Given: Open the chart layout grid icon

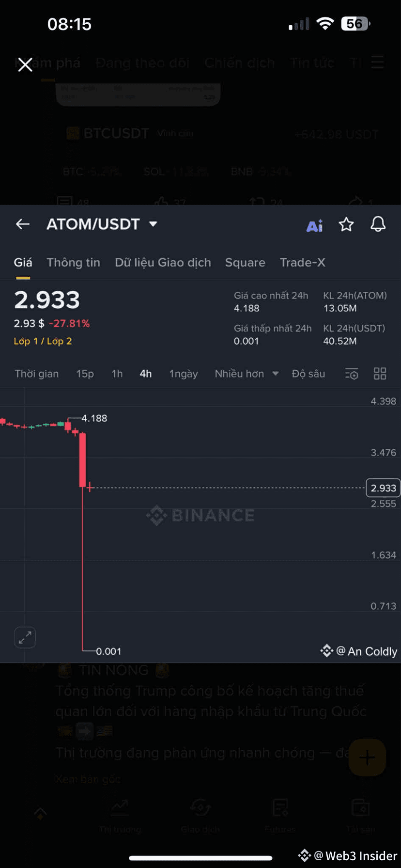Looking at the screenshot, I should [380, 373].
